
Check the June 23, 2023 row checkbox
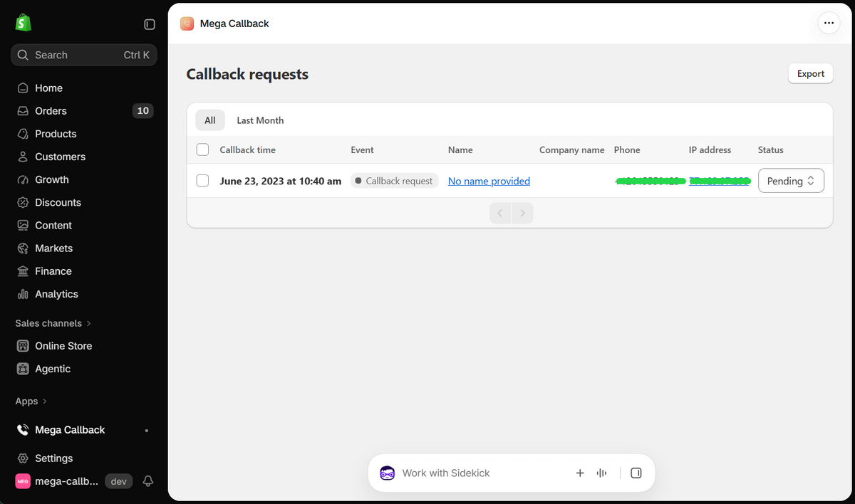(202, 181)
